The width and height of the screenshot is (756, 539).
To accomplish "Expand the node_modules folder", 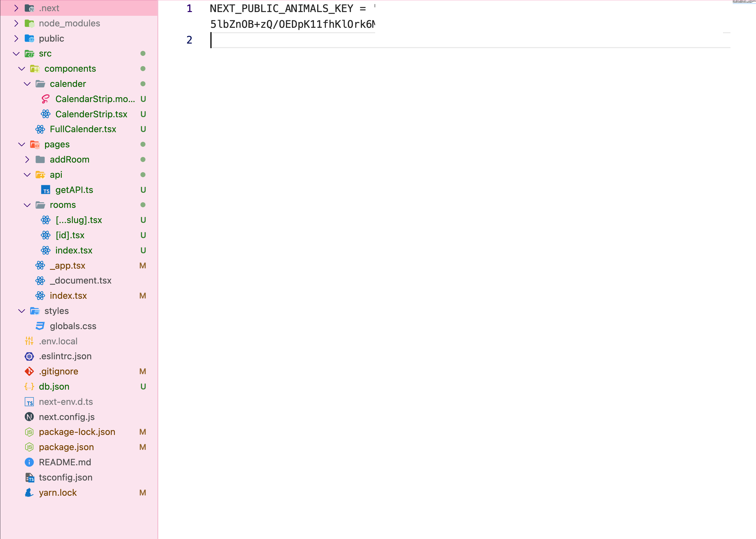I will 16,23.
